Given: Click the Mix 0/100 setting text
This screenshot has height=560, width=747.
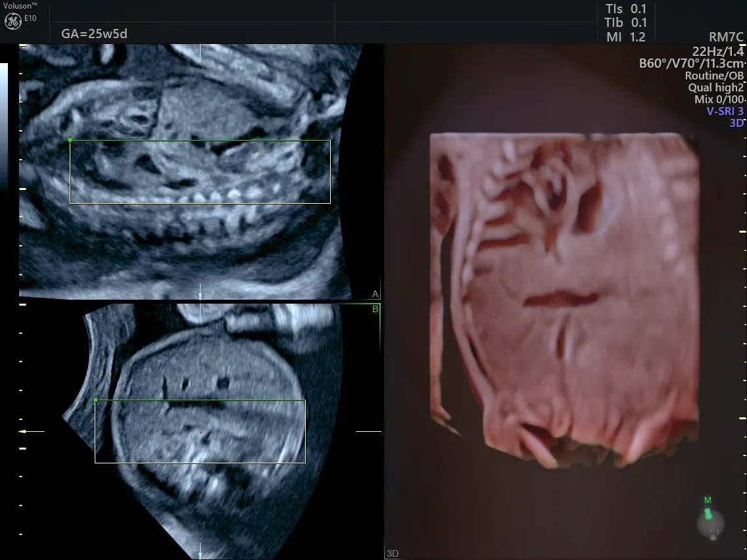Looking at the screenshot, I should coord(719,99).
